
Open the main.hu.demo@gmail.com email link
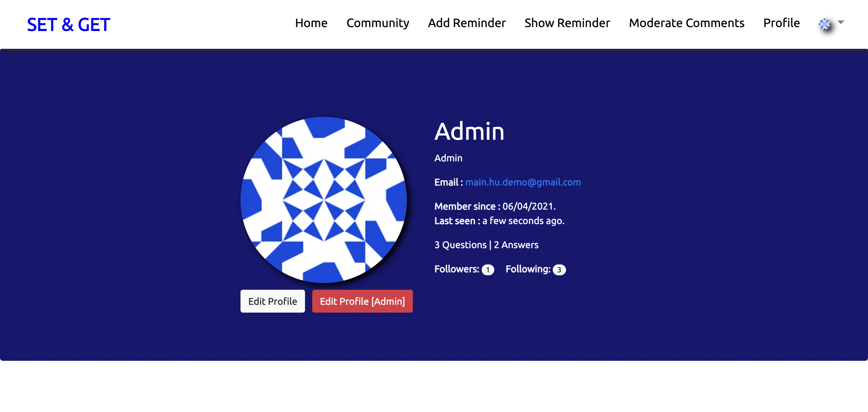coord(523,182)
